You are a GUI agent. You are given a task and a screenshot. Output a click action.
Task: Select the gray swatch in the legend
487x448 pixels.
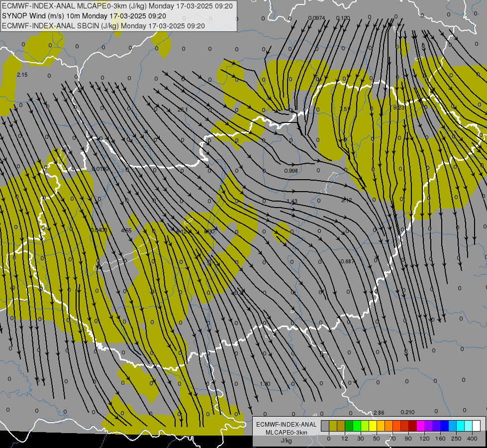click(325, 426)
